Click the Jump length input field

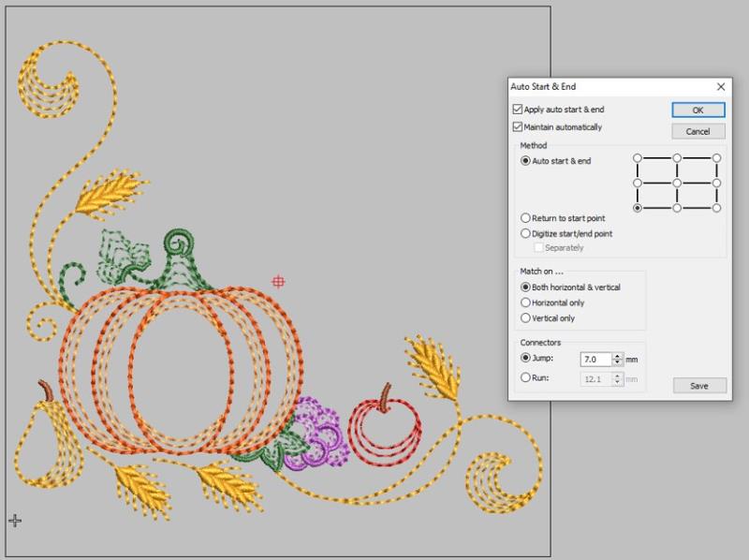coord(596,360)
